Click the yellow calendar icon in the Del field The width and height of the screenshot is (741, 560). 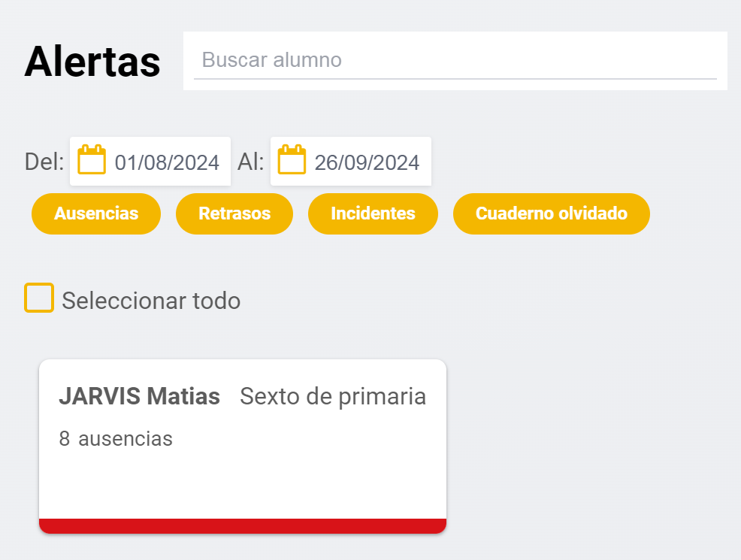(x=92, y=159)
